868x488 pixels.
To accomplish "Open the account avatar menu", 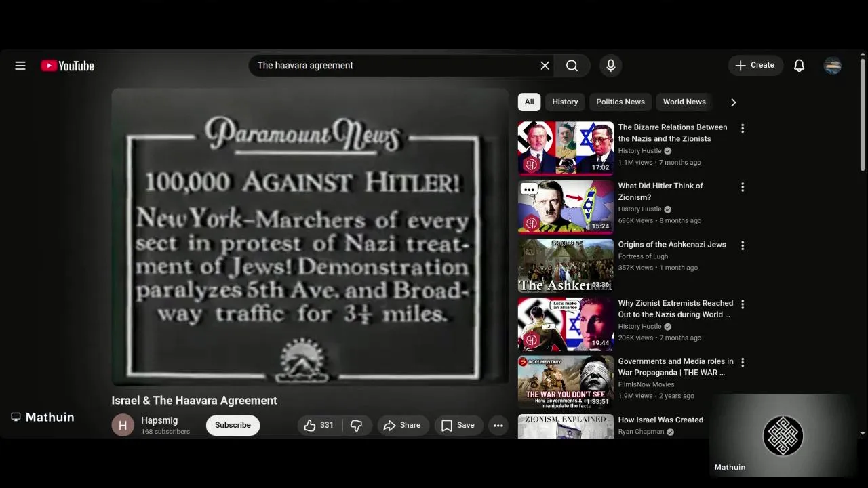I will pos(833,66).
